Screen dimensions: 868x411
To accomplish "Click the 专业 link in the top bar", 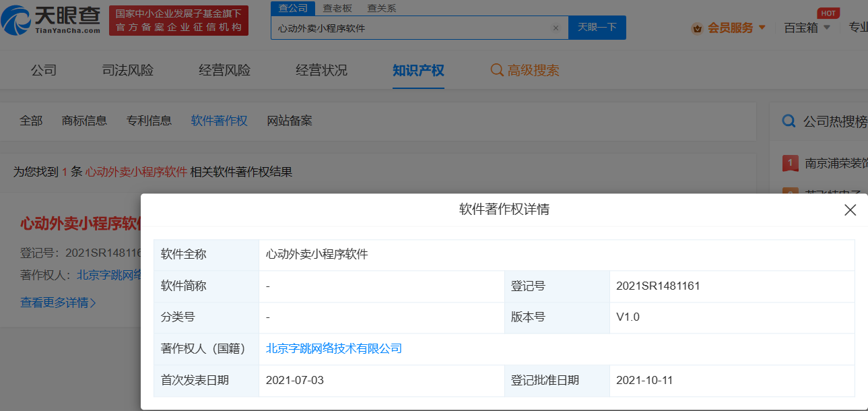I will [x=858, y=28].
